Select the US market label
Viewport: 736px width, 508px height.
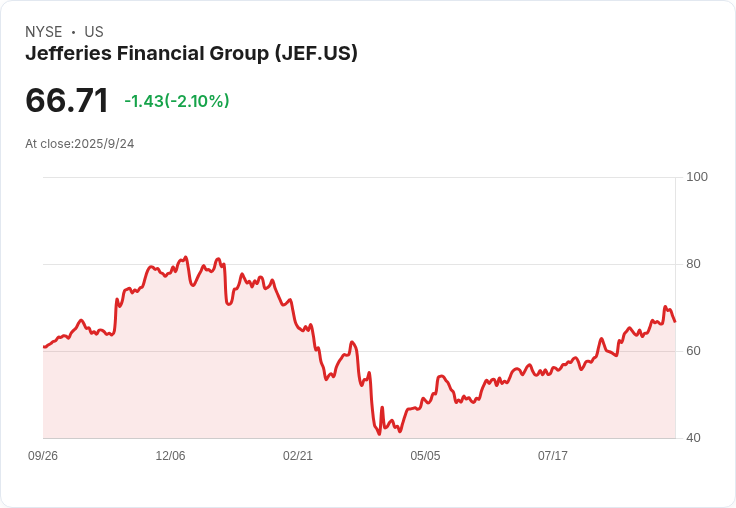[94, 32]
